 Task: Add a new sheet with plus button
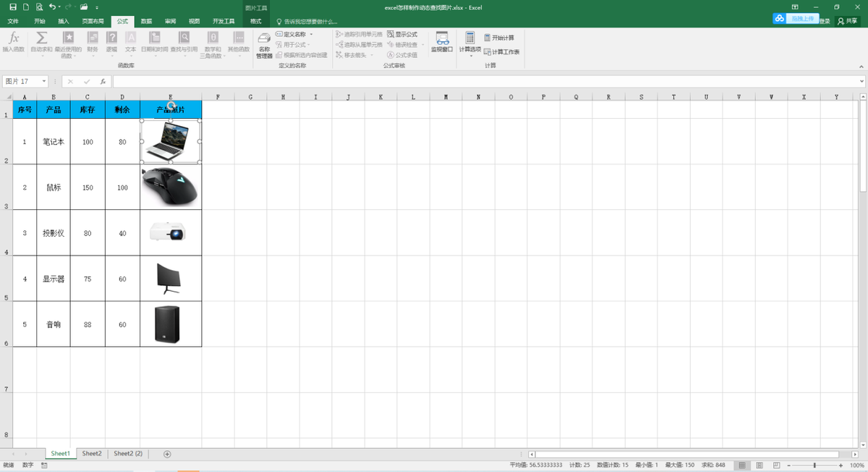167,454
